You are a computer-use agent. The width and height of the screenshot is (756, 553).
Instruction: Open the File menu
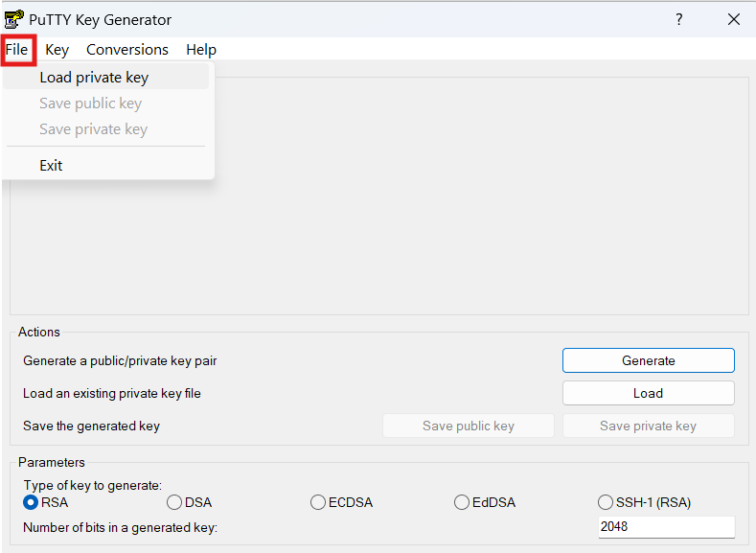tap(16, 50)
